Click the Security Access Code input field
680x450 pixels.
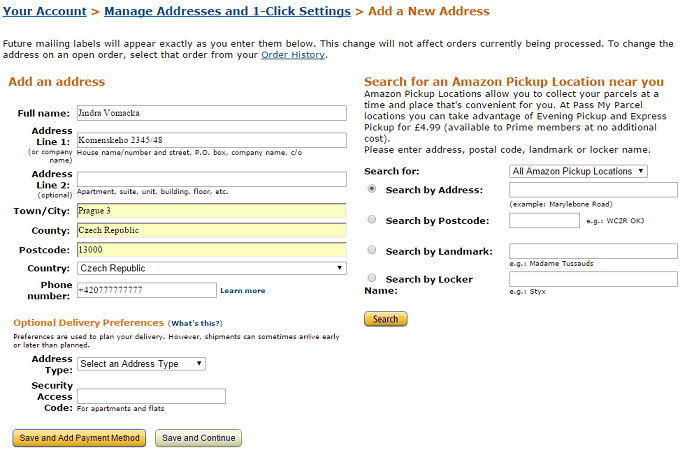[x=151, y=396]
